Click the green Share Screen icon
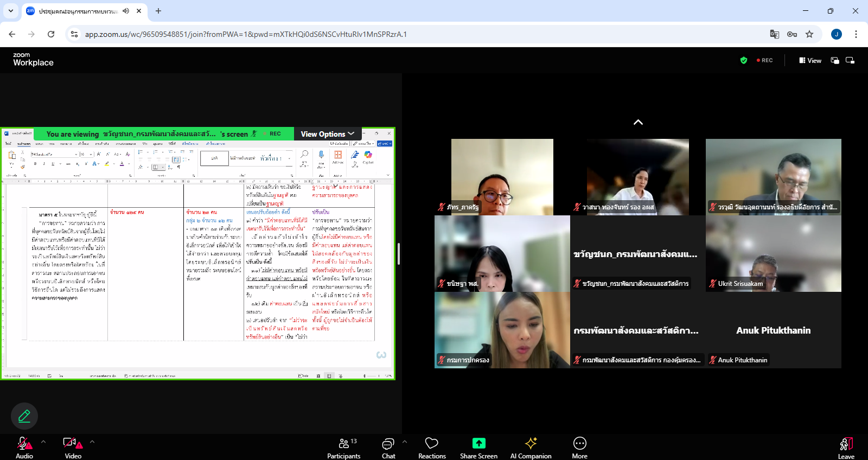Viewport: 868px width, 460px height. 478,443
